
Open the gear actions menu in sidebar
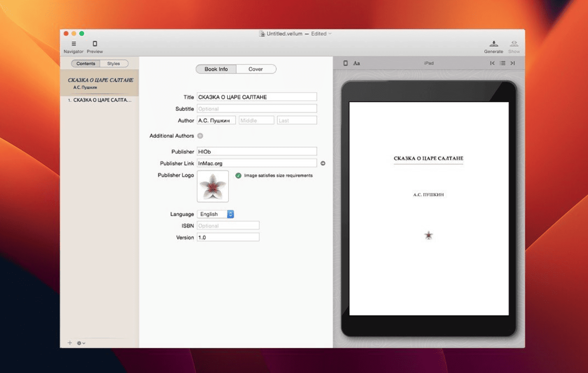[x=81, y=343]
